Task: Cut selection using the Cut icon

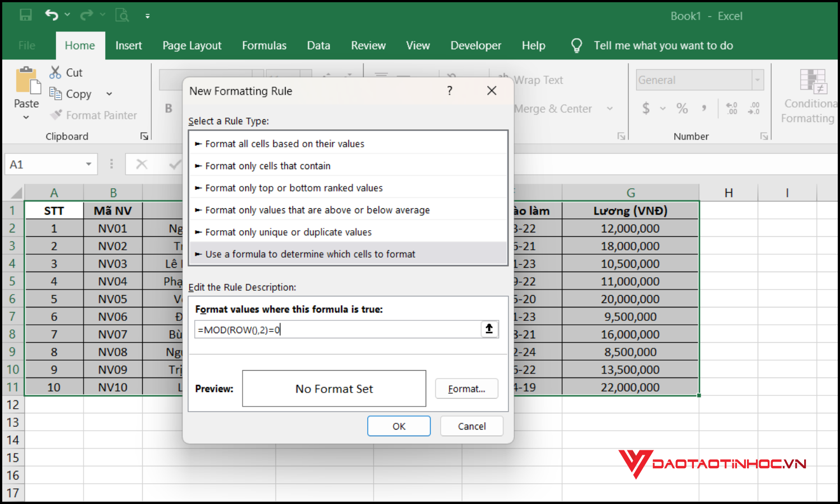Action: [55, 72]
